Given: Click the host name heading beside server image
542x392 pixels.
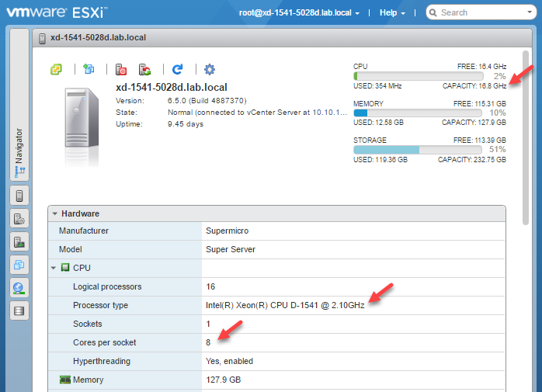Looking at the screenshot, I should click(x=172, y=87).
